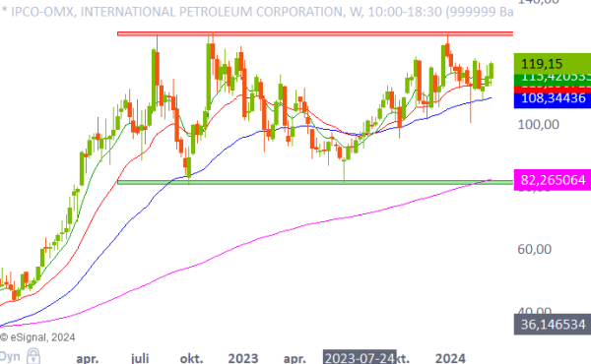Select the magenta 82,265064 moving average label
591x364 pixels.
[x=553, y=180]
